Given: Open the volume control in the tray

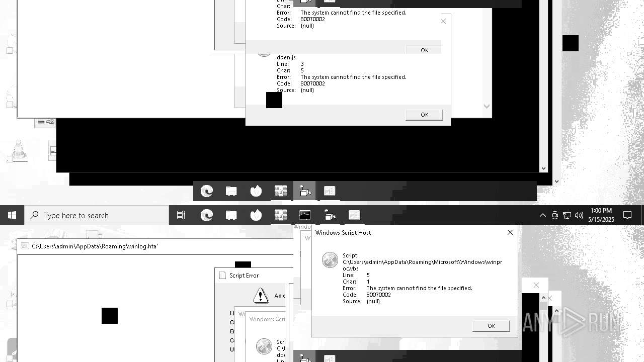Looking at the screenshot, I should [x=579, y=215].
